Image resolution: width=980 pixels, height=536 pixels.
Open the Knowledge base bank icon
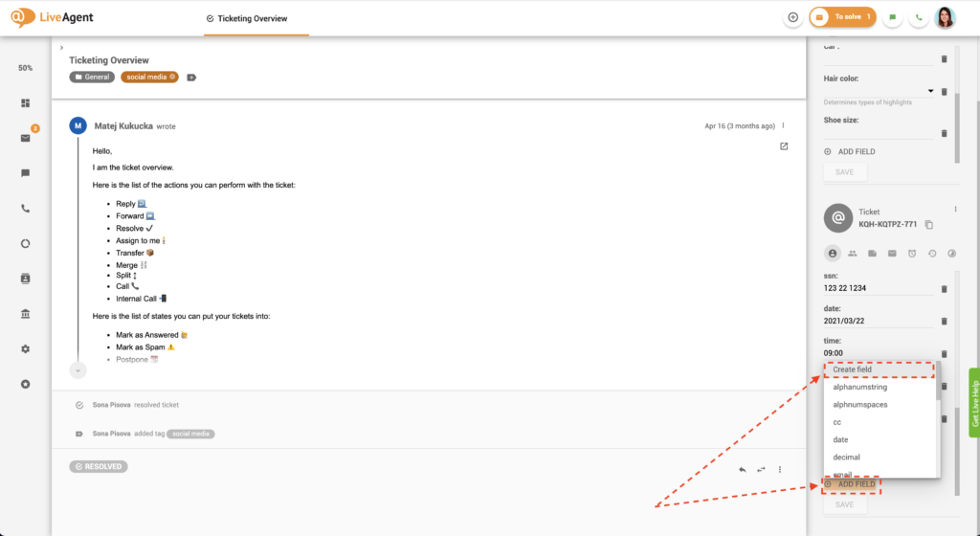pos(26,314)
